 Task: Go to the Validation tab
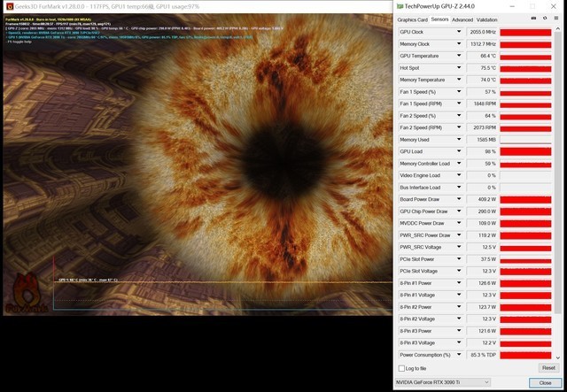tap(486, 19)
